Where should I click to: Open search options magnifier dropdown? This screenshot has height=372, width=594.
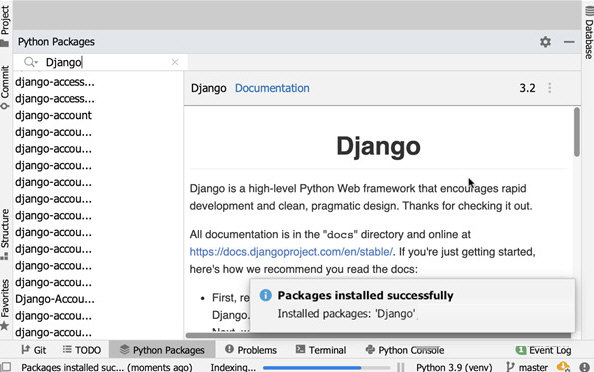tap(30, 62)
